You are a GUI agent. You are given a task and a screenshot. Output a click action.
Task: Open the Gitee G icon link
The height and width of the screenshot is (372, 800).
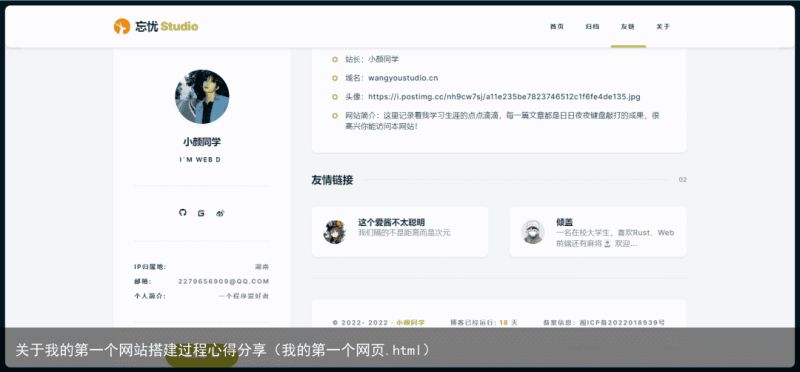click(201, 213)
